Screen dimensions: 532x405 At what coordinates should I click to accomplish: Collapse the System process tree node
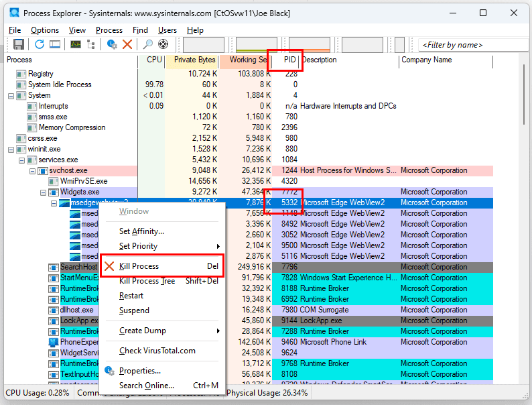11,96
